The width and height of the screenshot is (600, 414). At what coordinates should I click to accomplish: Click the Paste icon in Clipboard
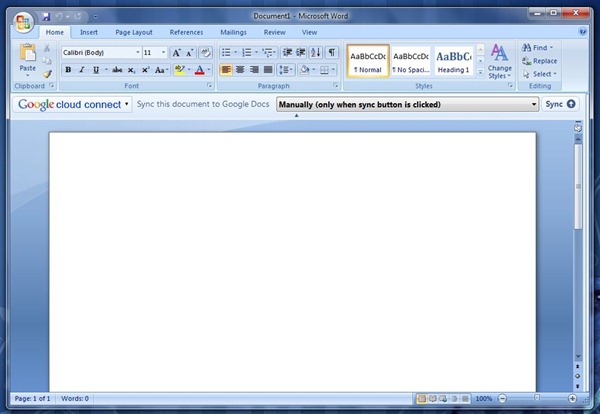(x=27, y=58)
